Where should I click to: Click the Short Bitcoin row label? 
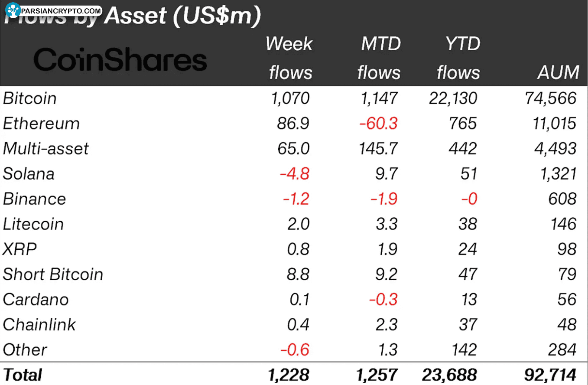[53, 274]
